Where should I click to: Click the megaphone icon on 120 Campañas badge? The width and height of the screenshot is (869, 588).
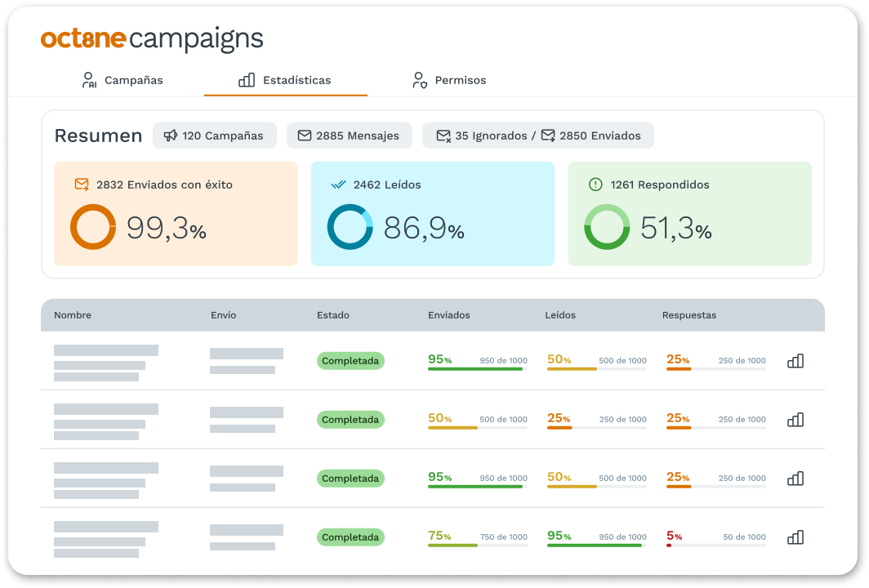pyautogui.click(x=169, y=135)
